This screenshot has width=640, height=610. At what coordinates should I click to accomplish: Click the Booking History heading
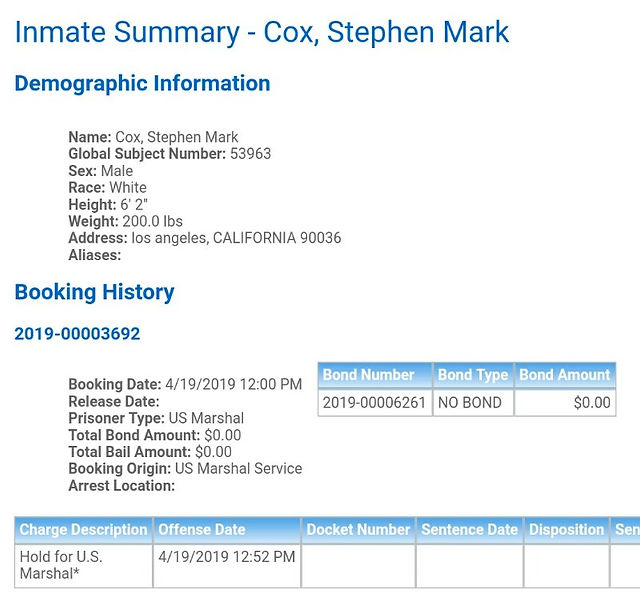(94, 292)
